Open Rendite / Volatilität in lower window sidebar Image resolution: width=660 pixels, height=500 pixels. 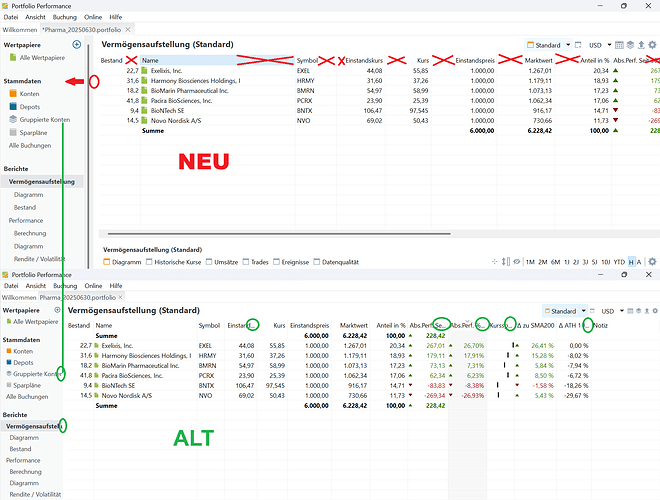pos(35,494)
